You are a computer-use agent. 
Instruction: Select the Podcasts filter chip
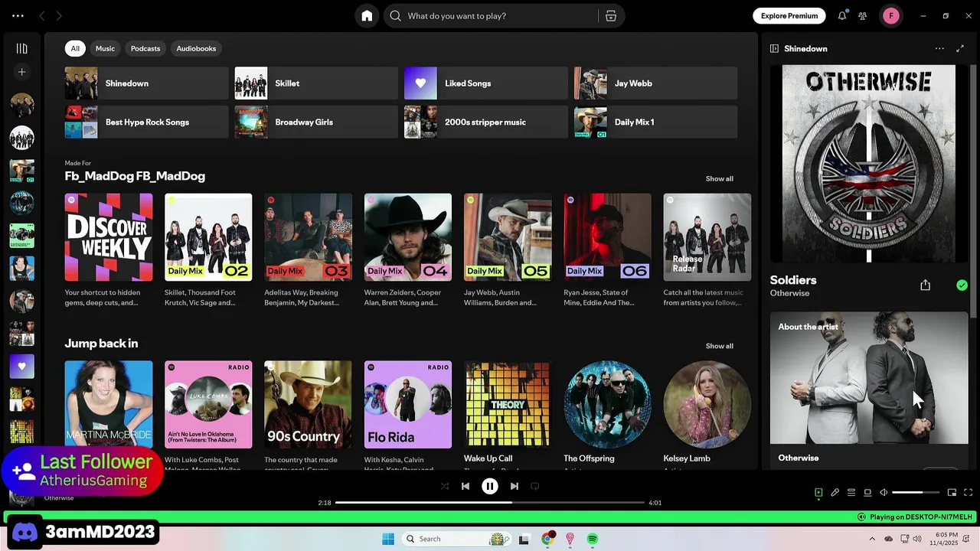(145, 48)
